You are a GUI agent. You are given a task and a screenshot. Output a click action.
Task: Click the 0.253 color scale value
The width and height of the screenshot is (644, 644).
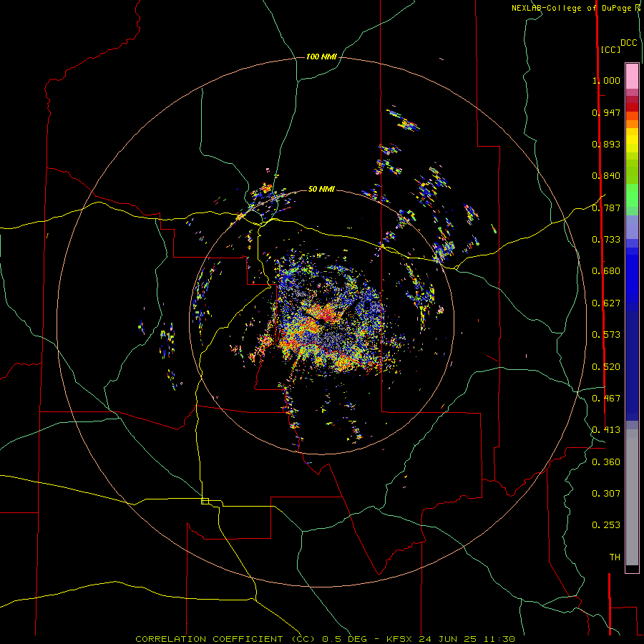point(606,525)
